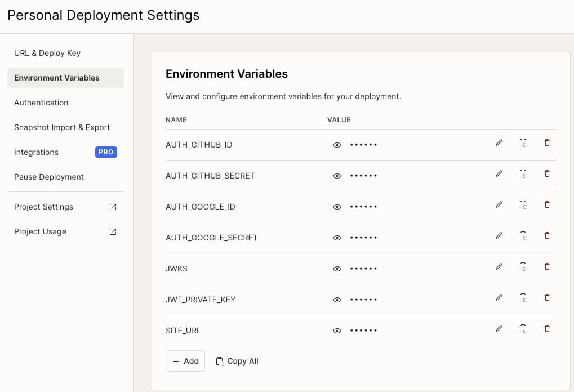Delete the AUTH_GOOGLE_ID variable

click(546, 204)
